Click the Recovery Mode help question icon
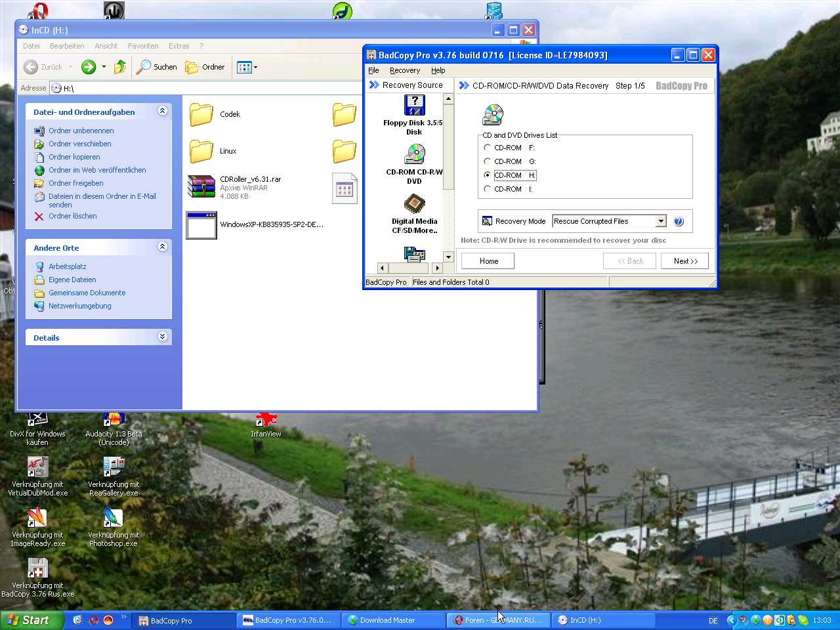This screenshot has height=630, width=840. coord(679,222)
